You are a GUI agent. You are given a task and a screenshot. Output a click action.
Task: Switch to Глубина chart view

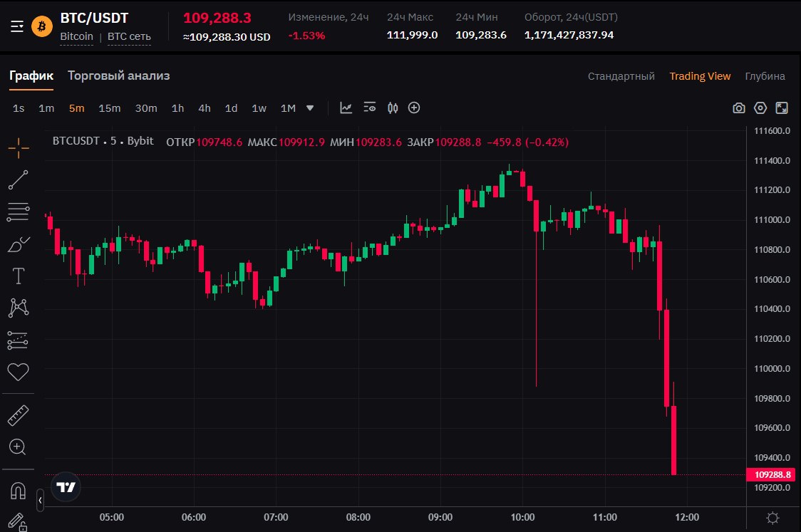(765, 76)
